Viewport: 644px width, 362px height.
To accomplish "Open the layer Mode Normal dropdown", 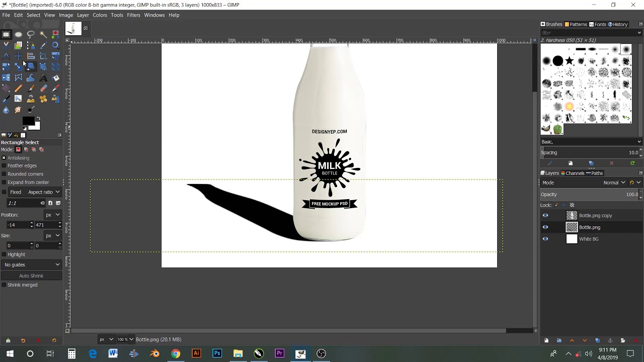I will click(x=614, y=183).
